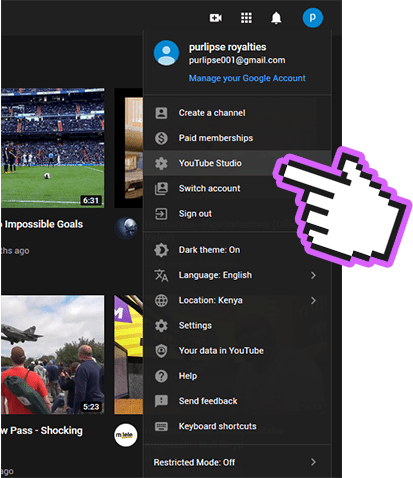Click the Dark theme half-moon icon
The width and height of the screenshot is (413, 478).
point(161,250)
